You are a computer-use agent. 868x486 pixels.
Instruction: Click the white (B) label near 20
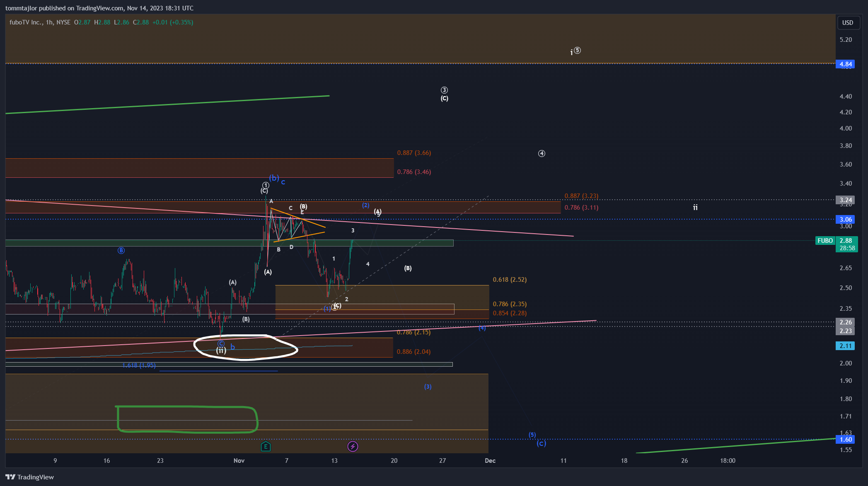pyautogui.click(x=408, y=268)
